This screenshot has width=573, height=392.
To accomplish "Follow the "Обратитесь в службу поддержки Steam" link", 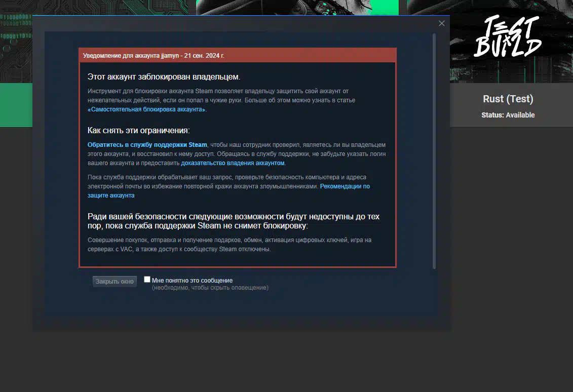I will (147, 145).
